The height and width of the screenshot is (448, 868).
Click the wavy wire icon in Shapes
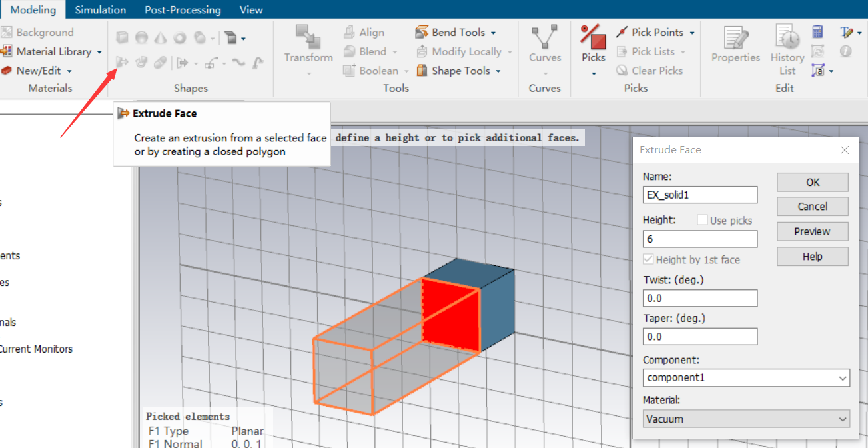(238, 63)
